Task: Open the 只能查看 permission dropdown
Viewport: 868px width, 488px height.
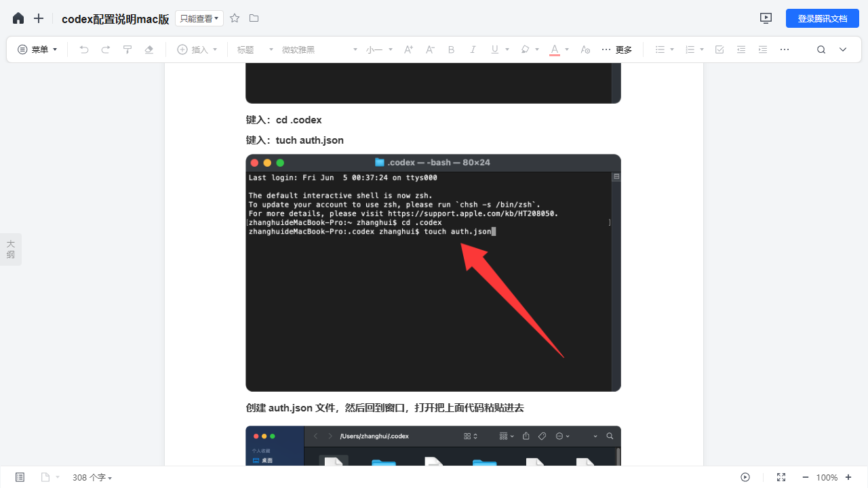Action: point(199,18)
